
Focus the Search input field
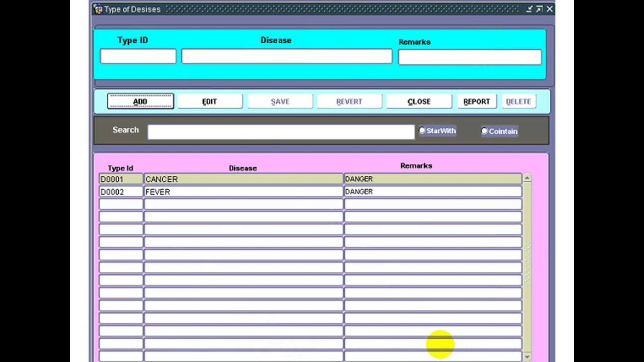[281, 131]
